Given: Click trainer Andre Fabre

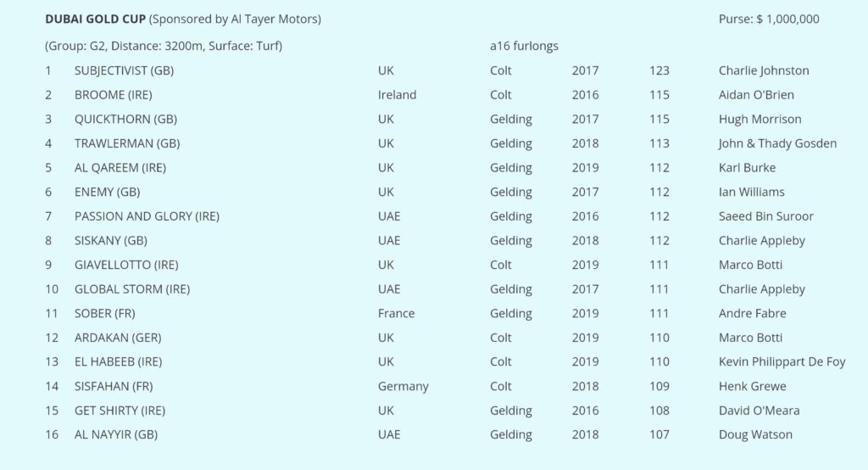Looking at the screenshot, I should click(753, 313).
